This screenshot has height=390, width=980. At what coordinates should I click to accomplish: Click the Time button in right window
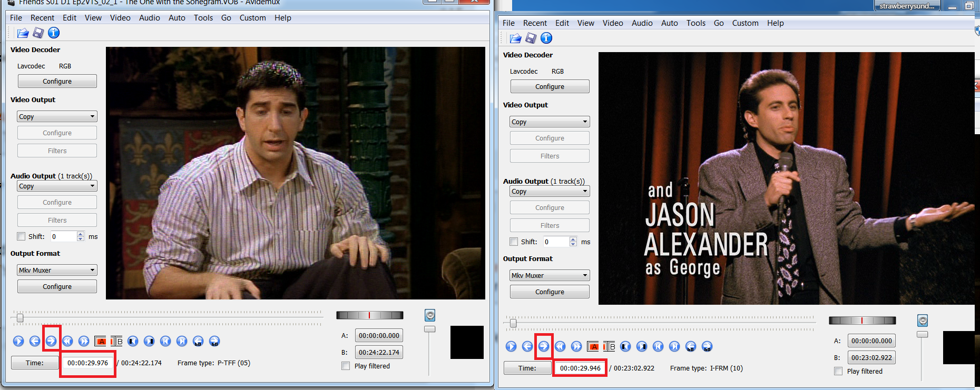527,368
